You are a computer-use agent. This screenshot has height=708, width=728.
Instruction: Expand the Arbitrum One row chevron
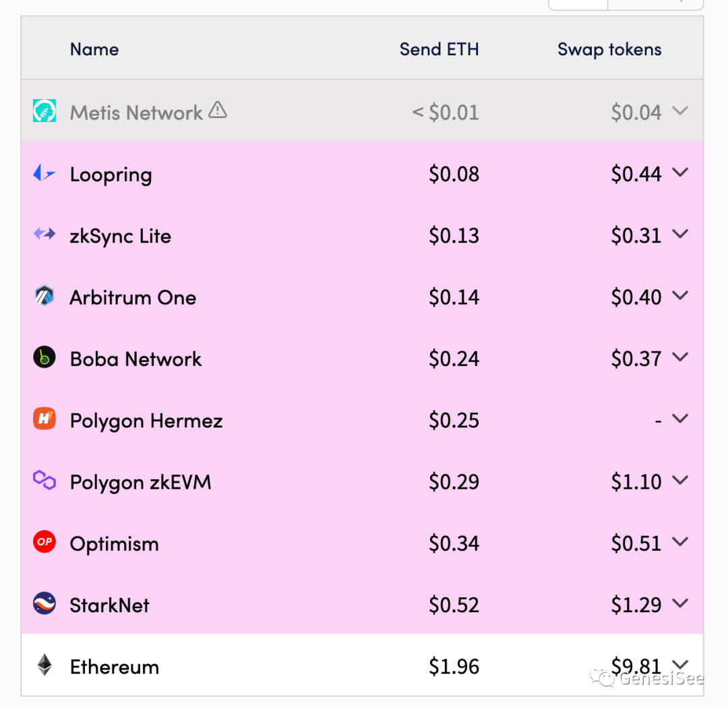pyautogui.click(x=680, y=295)
